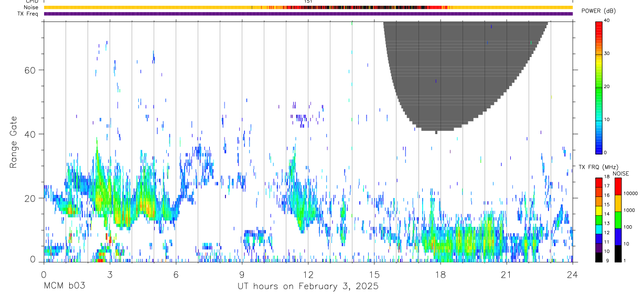The image size is (644, 297).
Task: Click the TX Freq row label at top
Action: 28,14
